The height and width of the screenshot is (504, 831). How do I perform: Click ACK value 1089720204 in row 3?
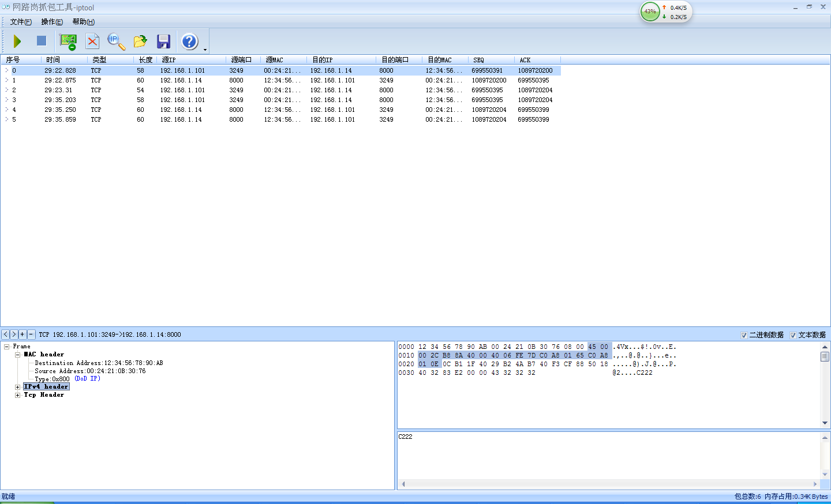[x=535, y=100]
